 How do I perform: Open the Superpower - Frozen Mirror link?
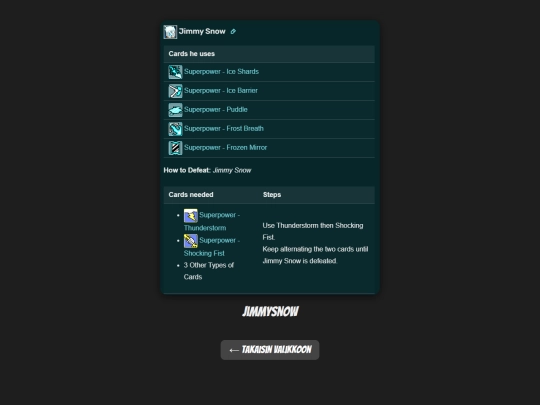(x=226, y=147)
